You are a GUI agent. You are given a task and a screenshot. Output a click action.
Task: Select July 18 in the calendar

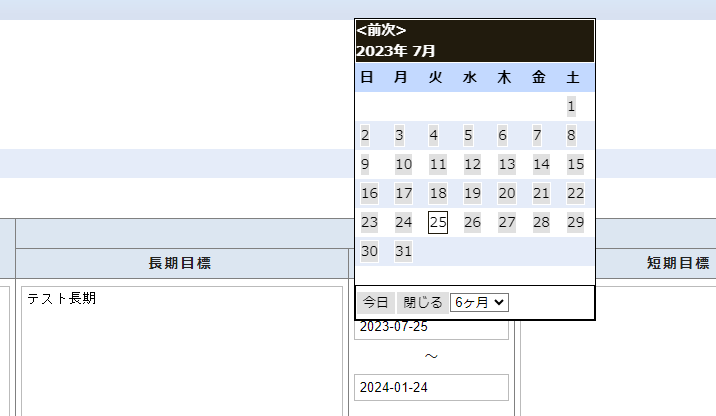point(437,193)
